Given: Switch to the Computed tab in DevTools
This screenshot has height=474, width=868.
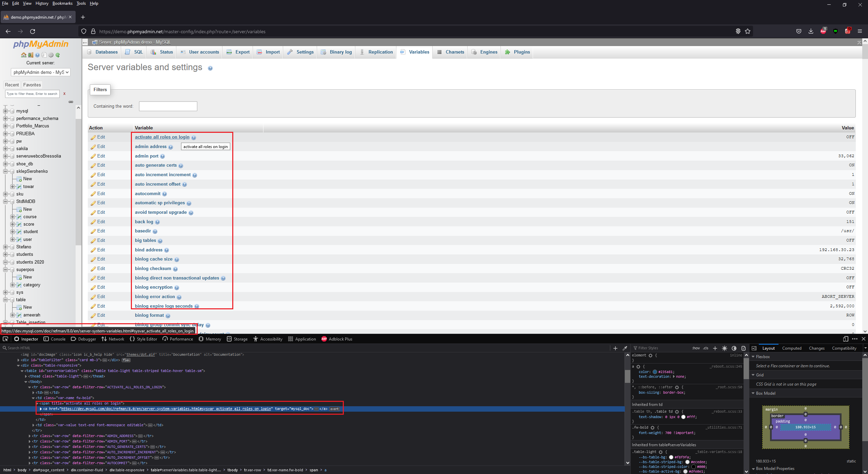Looking at the screenshot, I should point(792,348).
